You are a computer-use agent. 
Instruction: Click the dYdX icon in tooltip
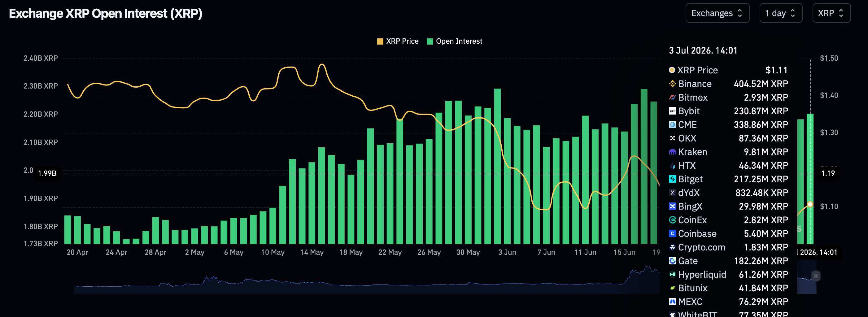coord(672,193)
